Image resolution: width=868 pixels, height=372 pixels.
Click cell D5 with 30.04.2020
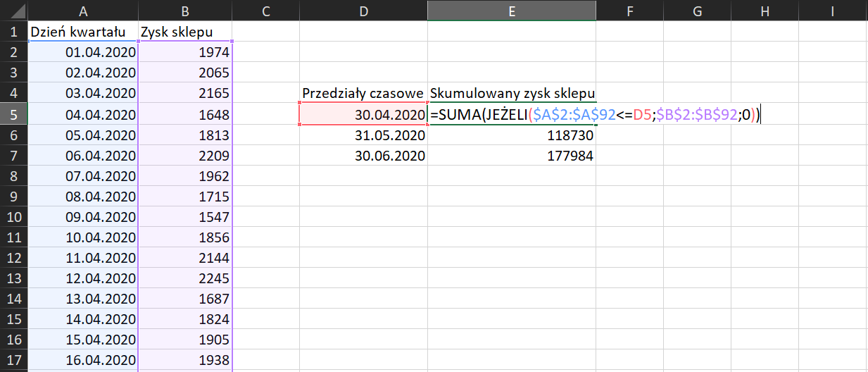click(363, 114)
